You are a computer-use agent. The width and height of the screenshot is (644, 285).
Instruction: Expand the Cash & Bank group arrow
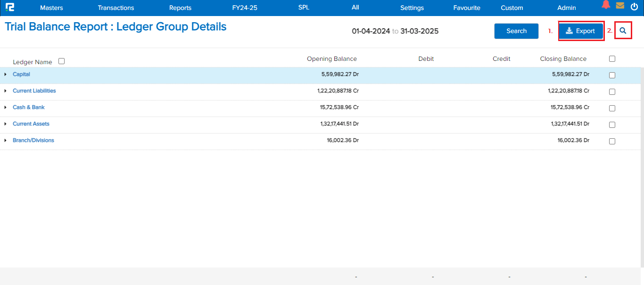click(x=5, y=108)
